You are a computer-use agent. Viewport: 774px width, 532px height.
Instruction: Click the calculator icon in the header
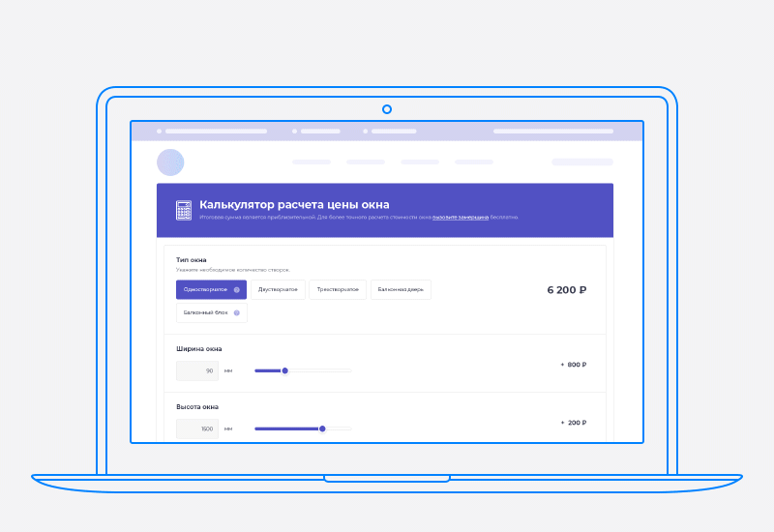(183, 210)
